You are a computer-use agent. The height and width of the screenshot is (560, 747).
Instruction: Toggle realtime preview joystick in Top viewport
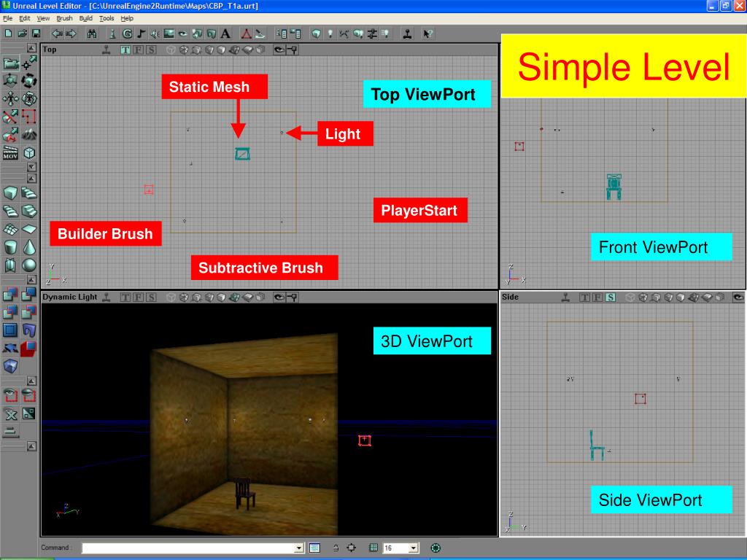coord(107,50)
